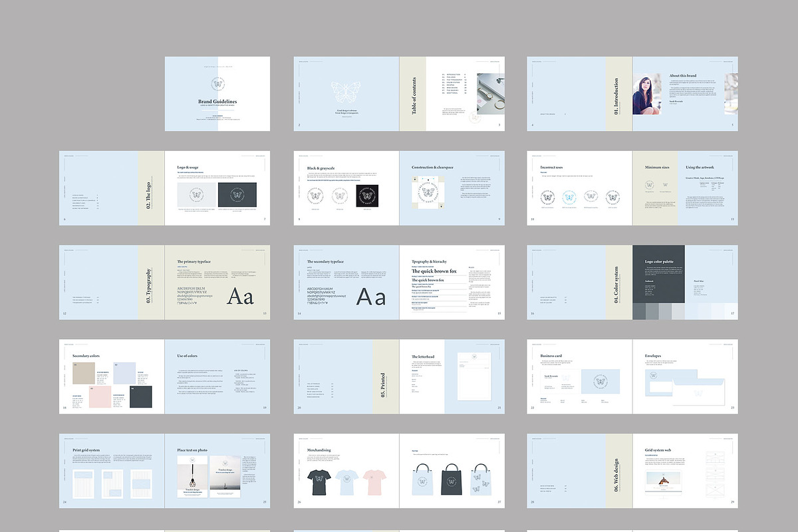The height and width of the screenshot is (532, 798).
Task: Click the large "Aa" specimen on the secondary typeface page
Action: pos(370,295)
